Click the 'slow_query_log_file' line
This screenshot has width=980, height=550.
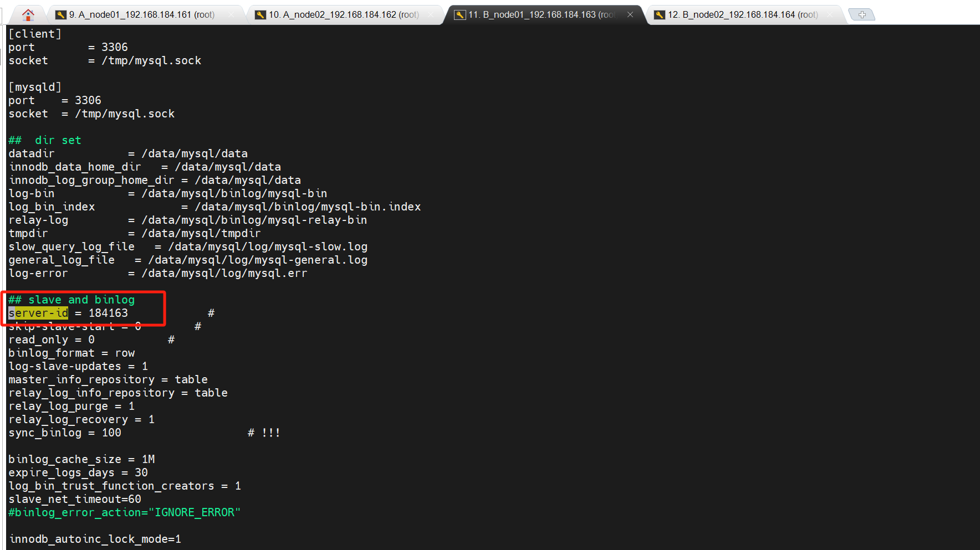click(188, 246)
